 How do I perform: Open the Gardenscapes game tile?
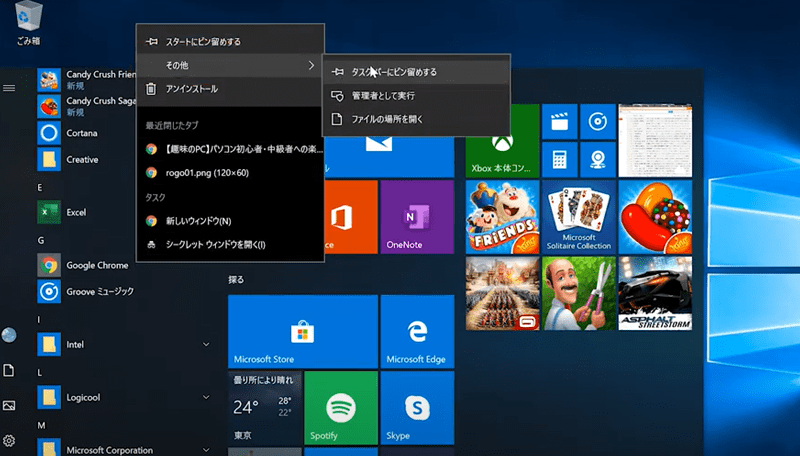click(579, 293)
